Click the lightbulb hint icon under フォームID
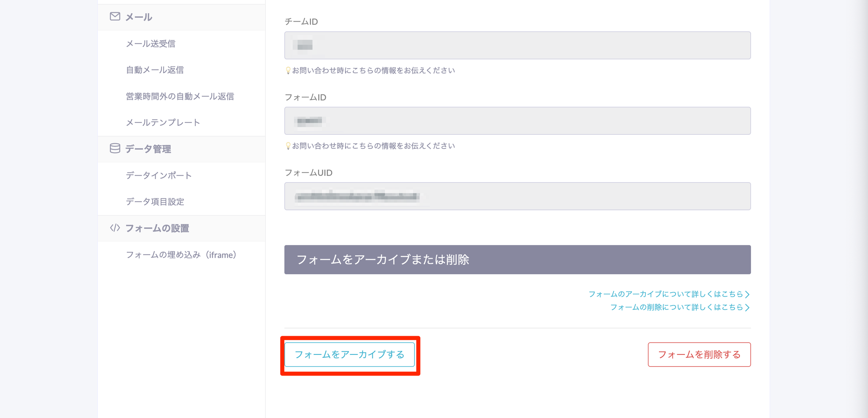Screen dimensions: 868x418 pos(288,146)
